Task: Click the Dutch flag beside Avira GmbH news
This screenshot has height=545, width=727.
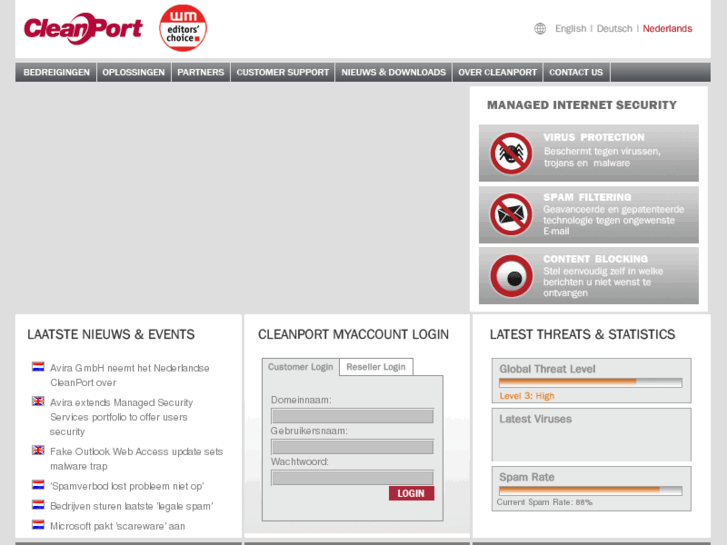Action: pyautogui.click(x=38, y=367)
